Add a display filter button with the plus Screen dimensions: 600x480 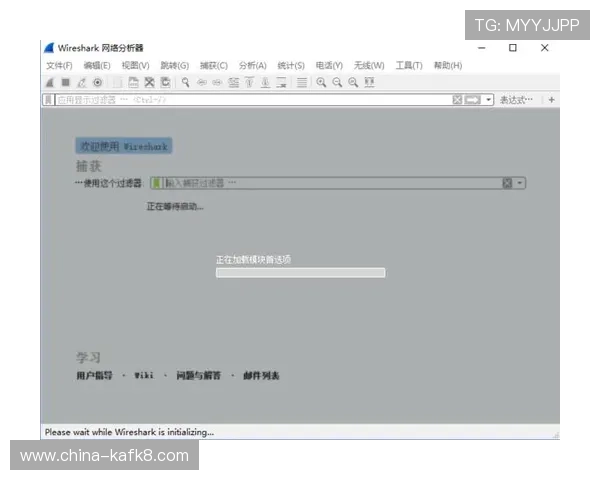pos(551,100)
